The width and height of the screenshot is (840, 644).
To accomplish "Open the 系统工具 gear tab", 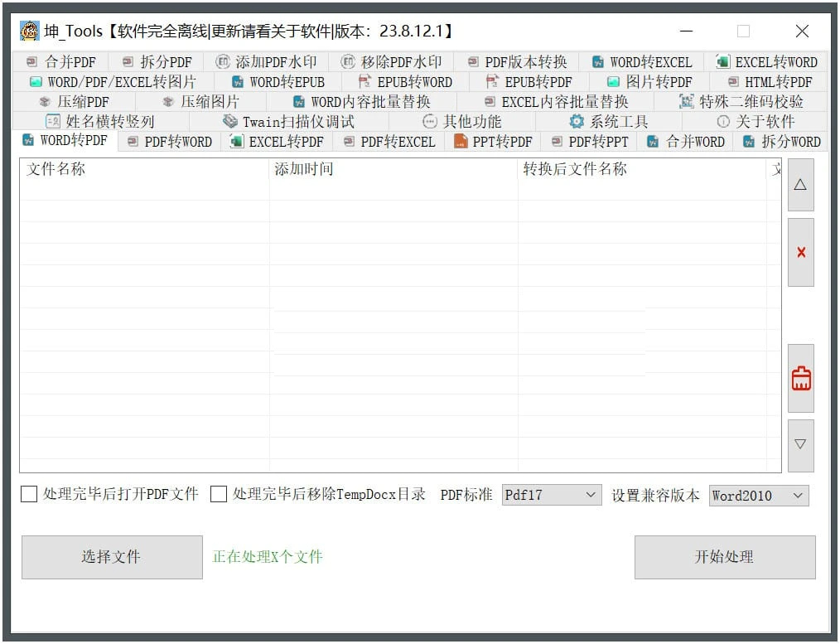I will click(609, 122).
